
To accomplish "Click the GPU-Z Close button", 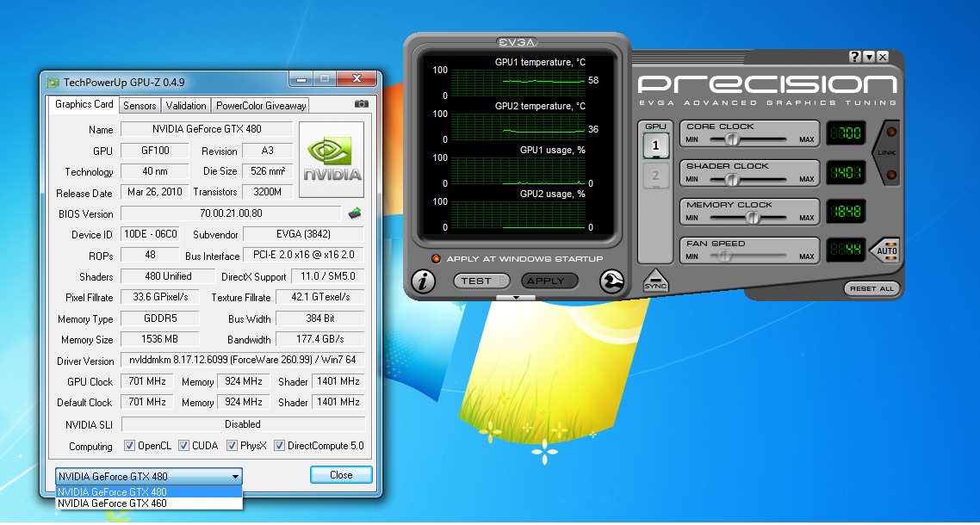I will (x=341, y=475).
